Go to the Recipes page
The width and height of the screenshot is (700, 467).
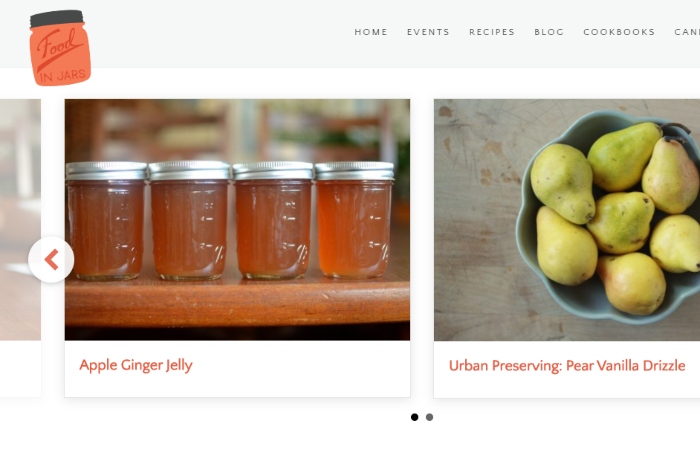click(492, 32)
